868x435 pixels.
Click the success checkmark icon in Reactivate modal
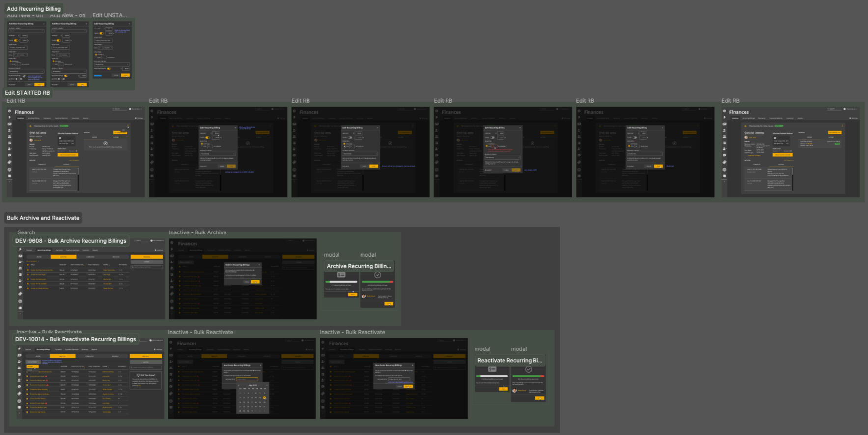[528, 369]
